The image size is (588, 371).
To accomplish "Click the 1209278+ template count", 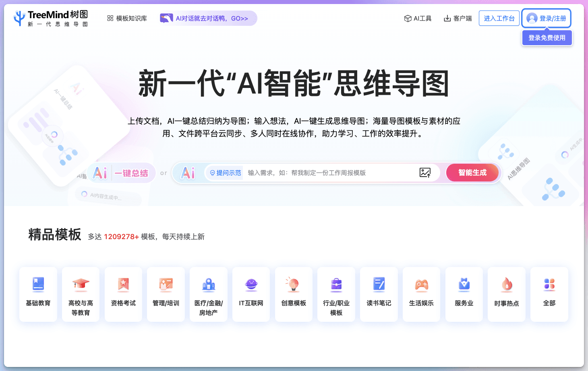I will click(x=121, y=237).
